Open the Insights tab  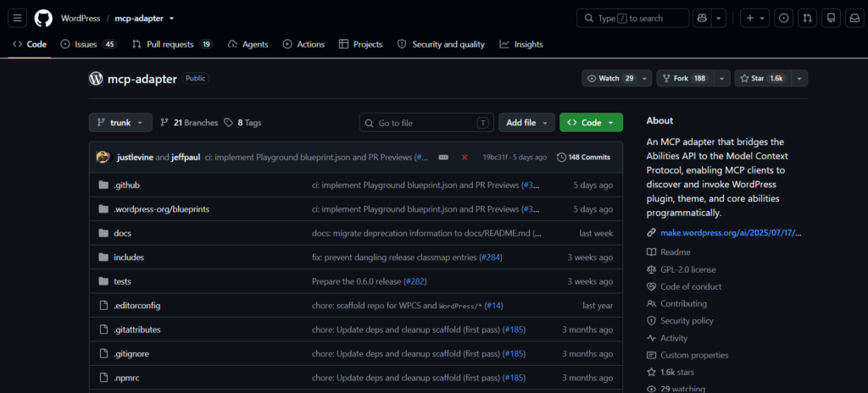point(521,44)
